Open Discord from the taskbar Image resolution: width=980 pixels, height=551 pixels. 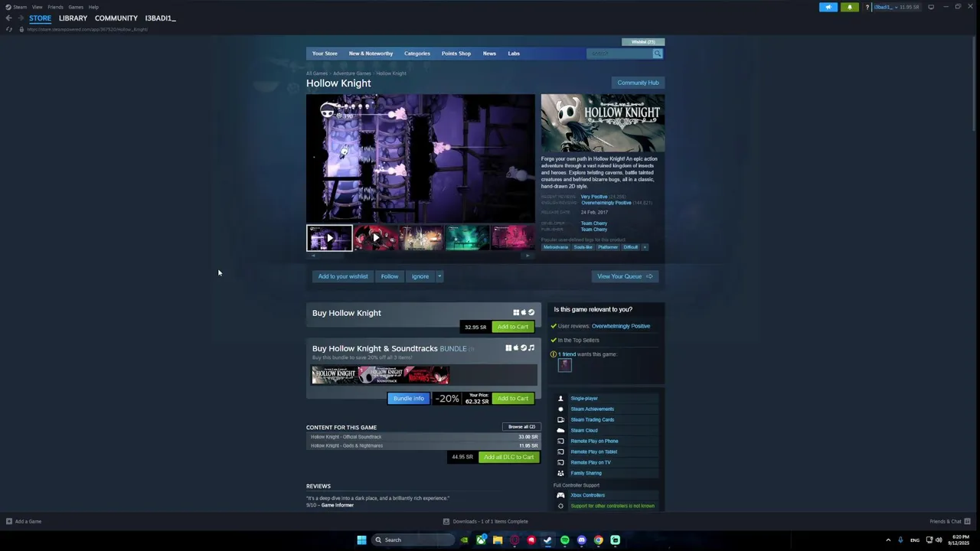(582, 540)
